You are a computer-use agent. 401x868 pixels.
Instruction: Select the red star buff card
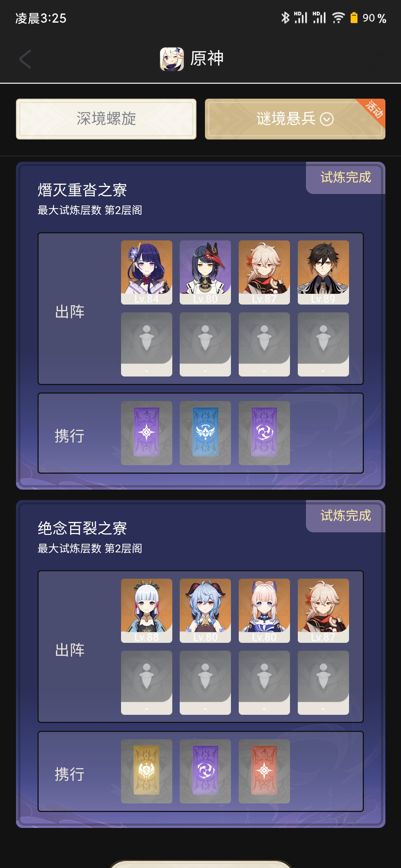click(x=264, y=771)
